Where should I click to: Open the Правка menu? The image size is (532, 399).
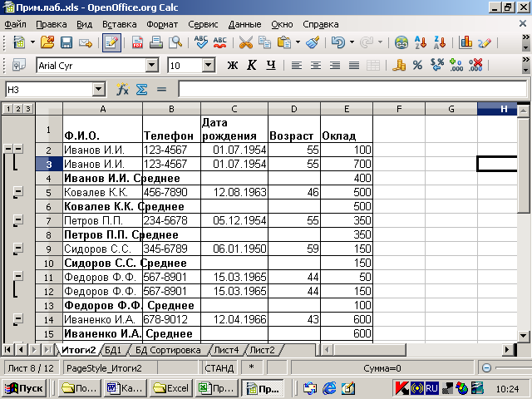(x=52, y=24)
